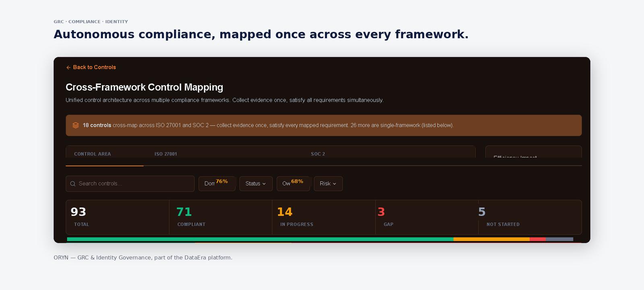The image size is (644, 290).
Task: Click the ISO 27001 column header
Action: point(166,154)
